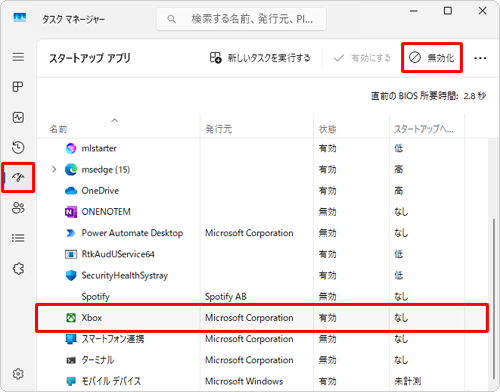Viewport: 500px width, 392px height.
Task: Select the ターミナル row name
Action: (x=98, y=360)
